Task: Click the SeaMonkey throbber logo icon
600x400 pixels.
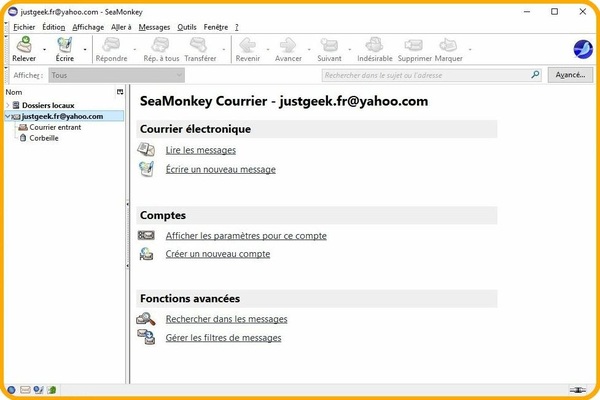Action: tap(583, 49)
